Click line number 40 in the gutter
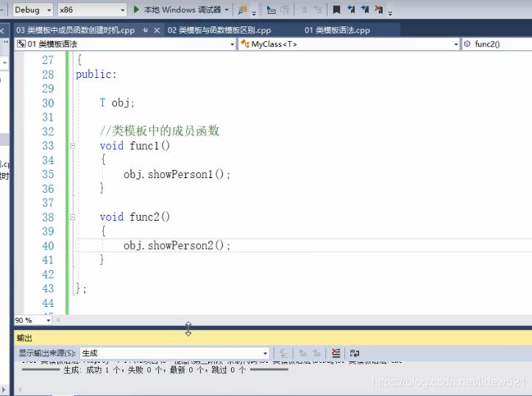This screenshot has height=396, width=532. point(48,246)
